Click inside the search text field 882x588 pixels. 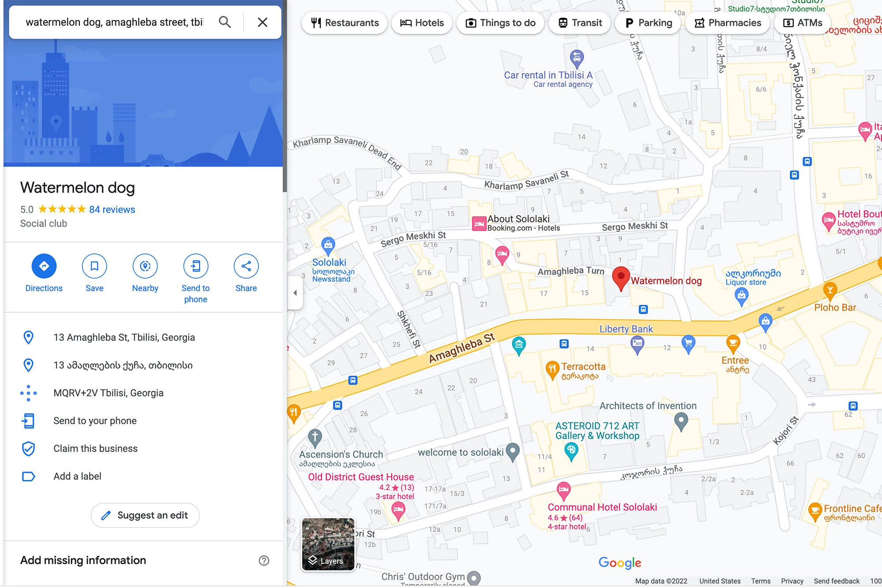[x=115, y=22]
